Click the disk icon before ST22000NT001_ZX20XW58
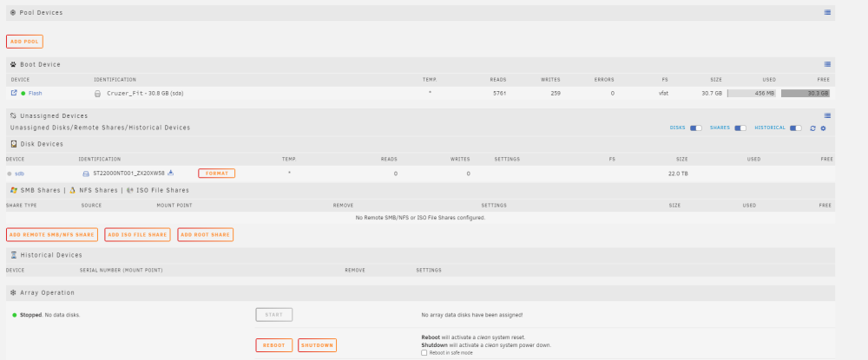 point(86,173)
